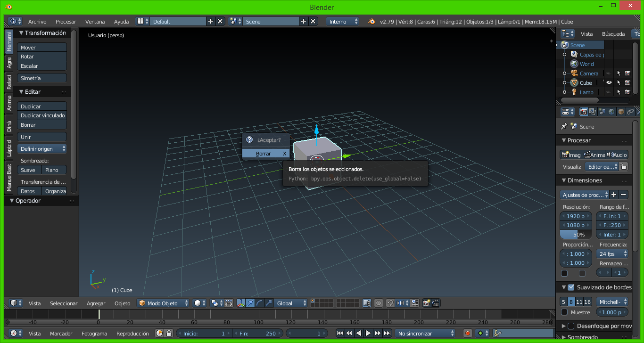Click the 50% resolution percentage slider
This screenshot has width=644, height=343.
pyautogui.click(x=576, y=234)
